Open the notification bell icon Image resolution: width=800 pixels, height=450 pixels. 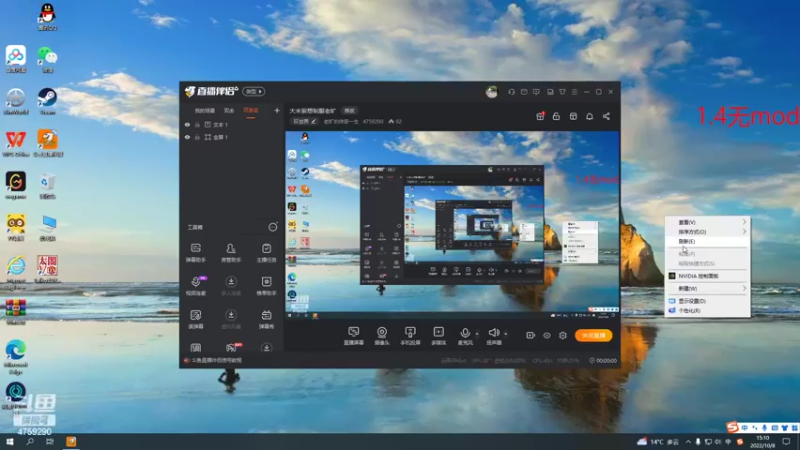click(589, 116)
